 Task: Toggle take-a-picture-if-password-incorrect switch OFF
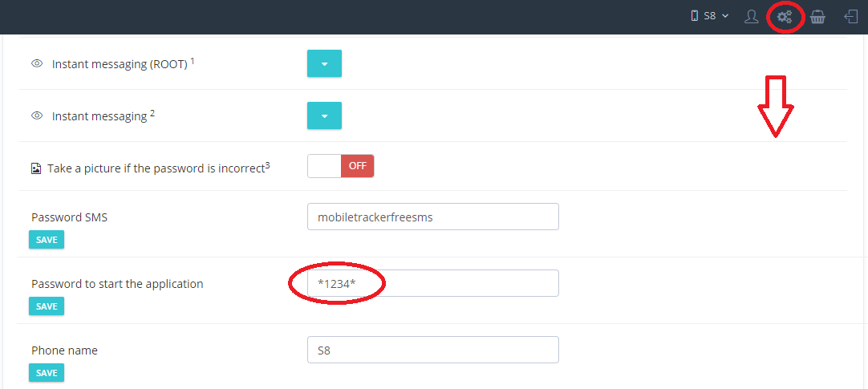(341, 166)
